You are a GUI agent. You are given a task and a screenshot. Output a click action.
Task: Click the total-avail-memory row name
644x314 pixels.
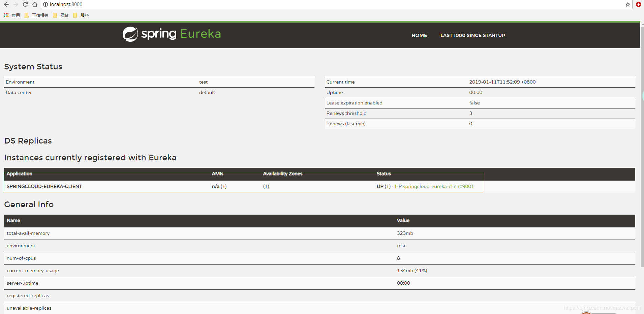28,233
